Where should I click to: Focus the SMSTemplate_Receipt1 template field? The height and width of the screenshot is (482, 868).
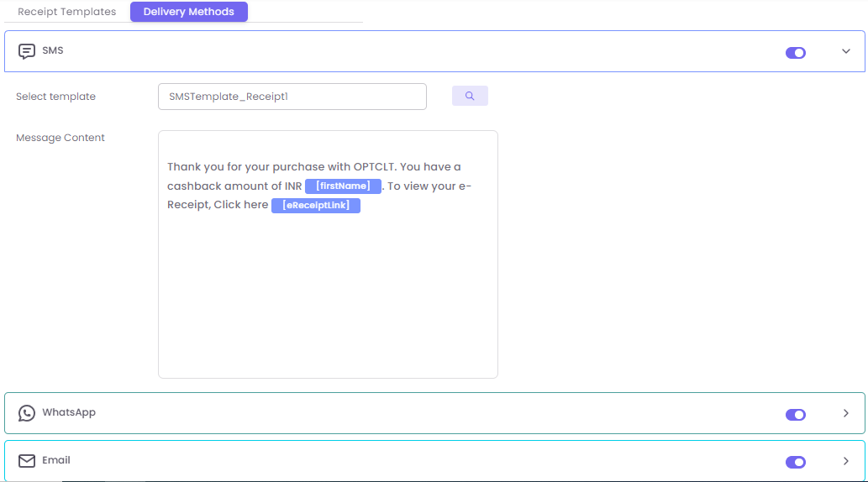292,97
